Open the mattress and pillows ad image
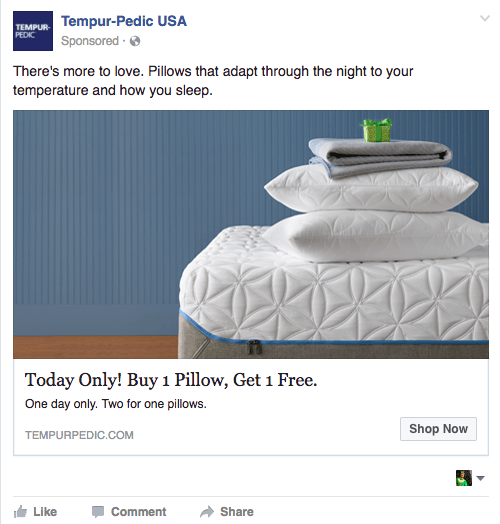The image size is (500, 524). pyautogui.click(x=251, y=234)
